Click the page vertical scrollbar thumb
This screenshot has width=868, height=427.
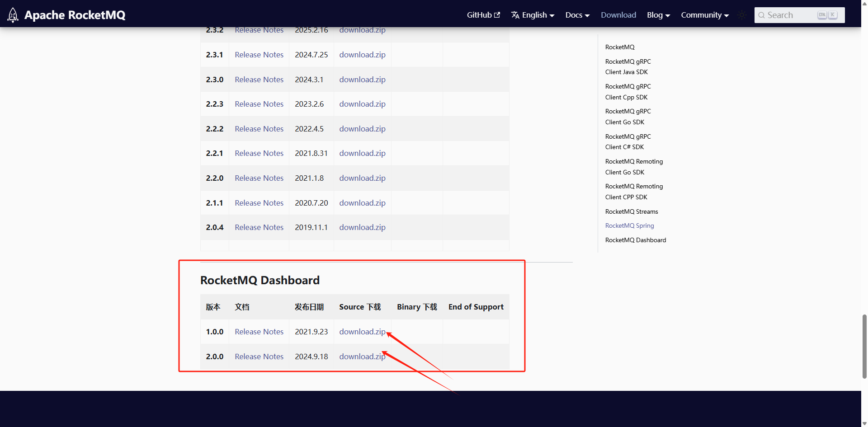tap(864, 347)
